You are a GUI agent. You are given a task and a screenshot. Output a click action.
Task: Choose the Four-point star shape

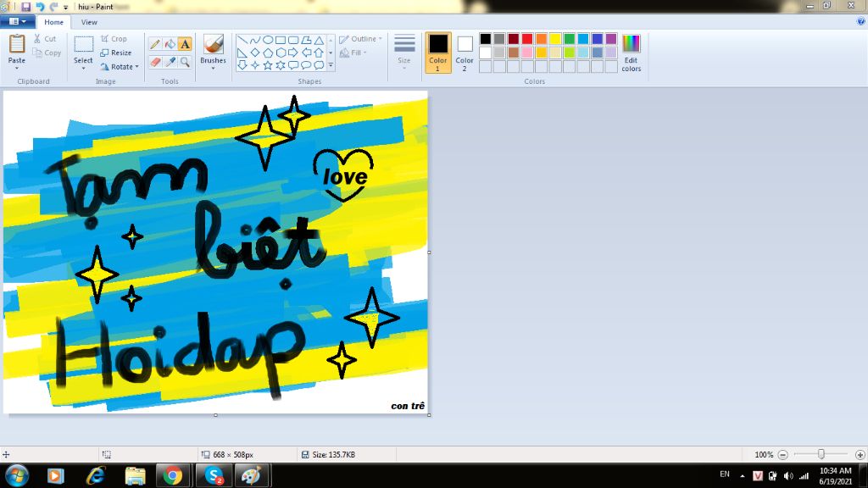[254, 65]
